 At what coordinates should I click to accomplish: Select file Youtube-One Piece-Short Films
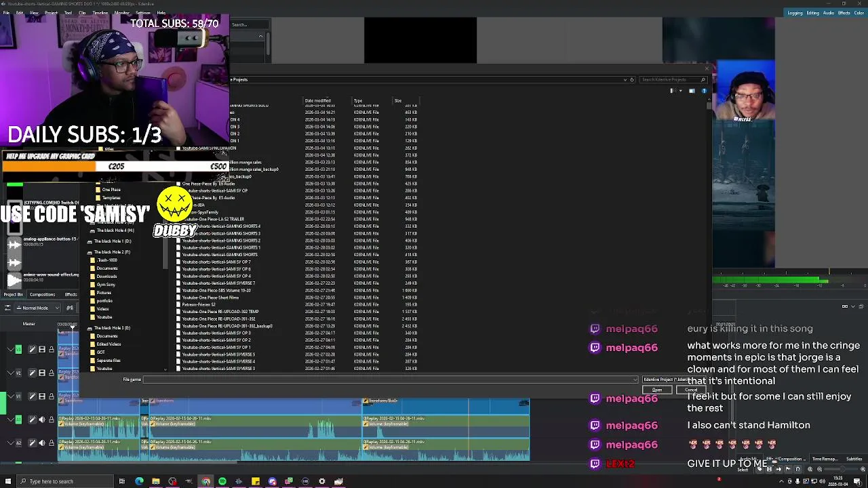[210, 298]
